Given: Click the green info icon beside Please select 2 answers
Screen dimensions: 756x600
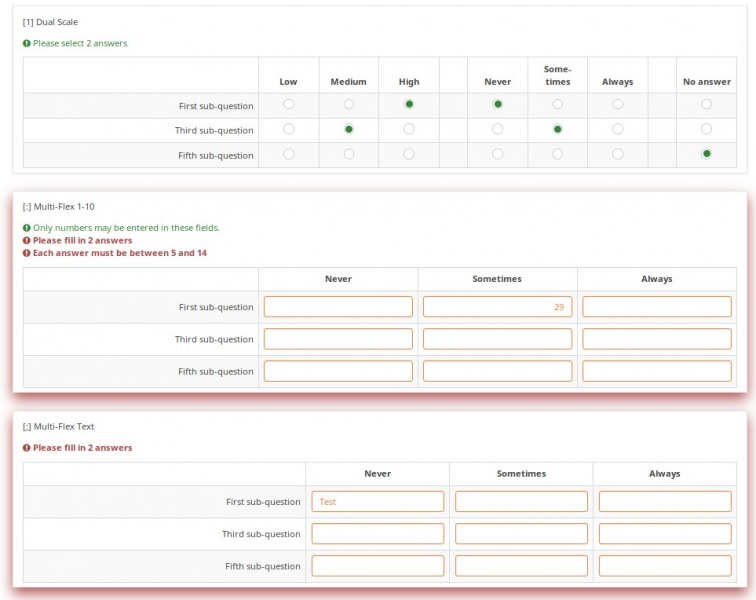Looking at the screenshot, I should coord(27,44).
